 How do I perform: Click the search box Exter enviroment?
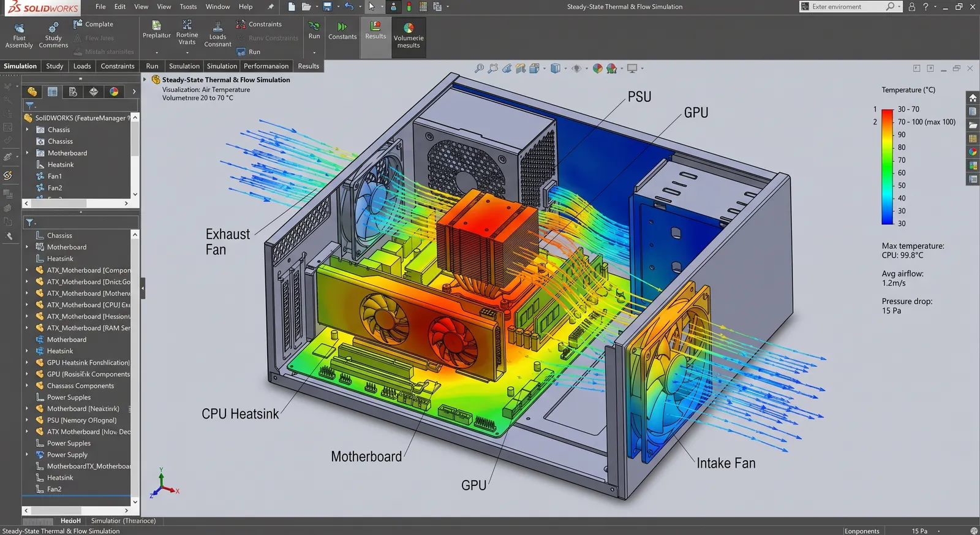click(851, 7)
